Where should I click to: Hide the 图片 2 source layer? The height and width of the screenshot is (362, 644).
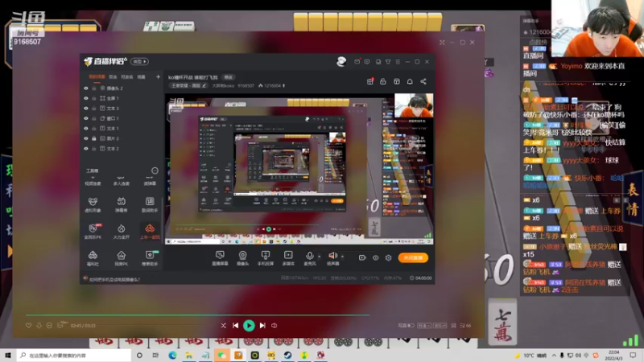pyautogui.click(x=86, y=138)
